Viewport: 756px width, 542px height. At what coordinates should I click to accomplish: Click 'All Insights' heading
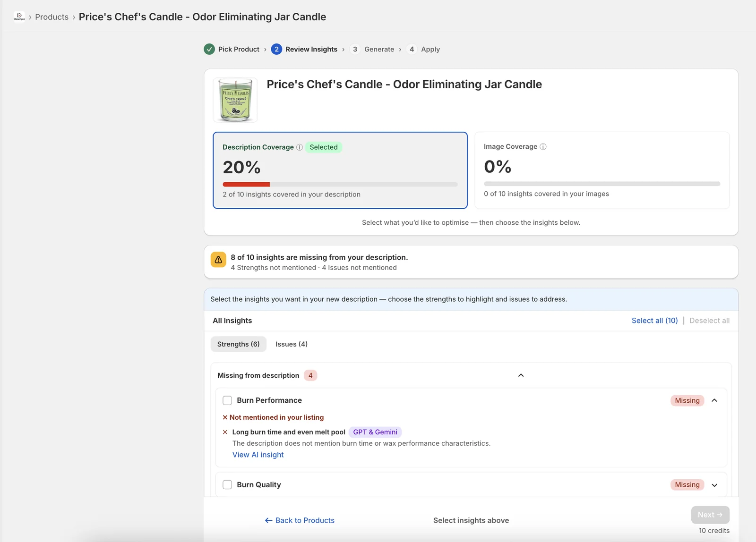tap(232, 321)
